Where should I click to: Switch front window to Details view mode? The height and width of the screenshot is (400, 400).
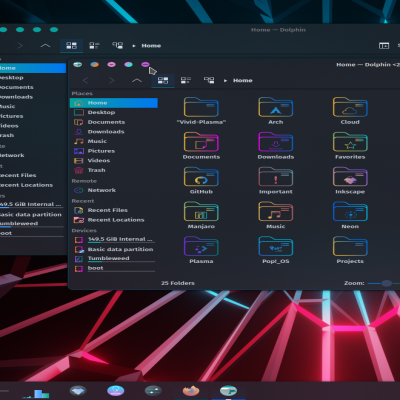[x=209, y=80]
